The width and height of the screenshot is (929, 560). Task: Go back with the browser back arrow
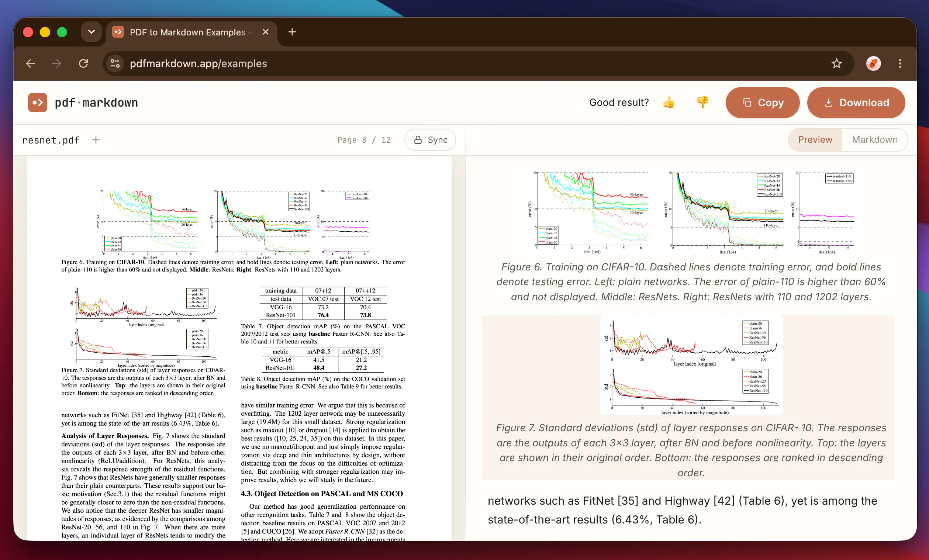31,63
